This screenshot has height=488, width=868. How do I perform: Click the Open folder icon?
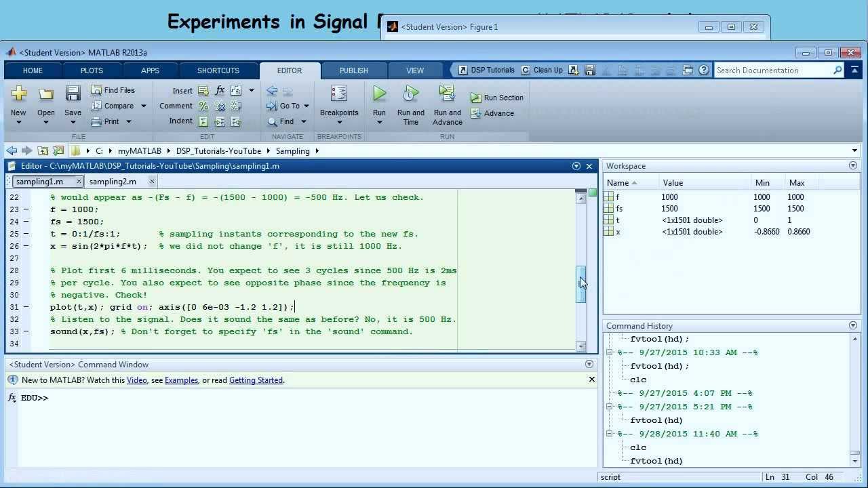[x=46, y=94]
